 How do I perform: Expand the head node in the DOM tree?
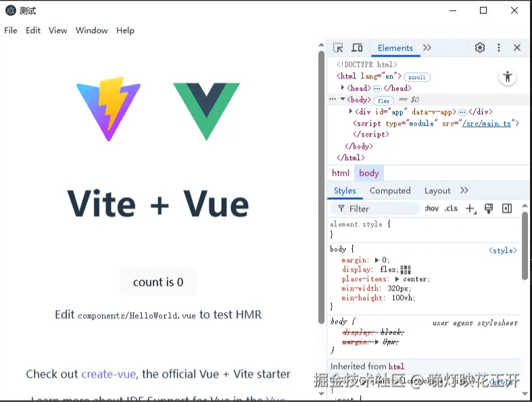pos(342,88)
